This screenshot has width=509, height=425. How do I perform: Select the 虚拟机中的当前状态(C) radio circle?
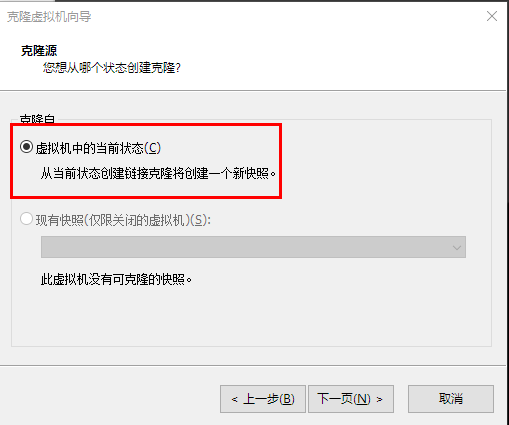(x=26, y=147)
